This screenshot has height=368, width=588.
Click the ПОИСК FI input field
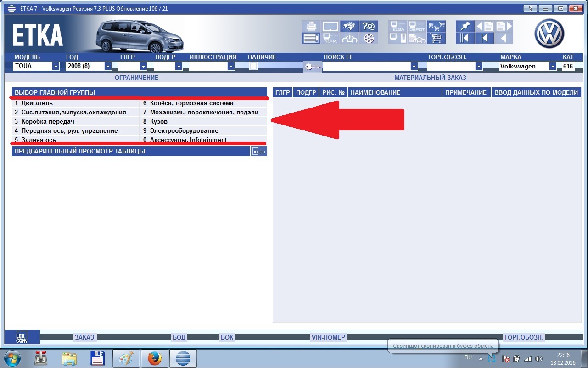[367, 66]
